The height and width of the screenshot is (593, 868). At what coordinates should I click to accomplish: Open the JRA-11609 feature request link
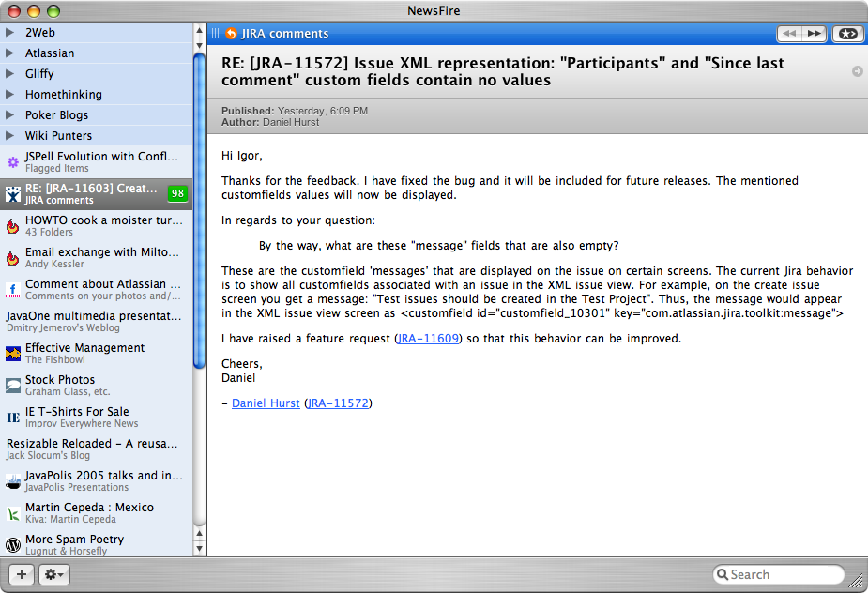[x=429, y=339]
